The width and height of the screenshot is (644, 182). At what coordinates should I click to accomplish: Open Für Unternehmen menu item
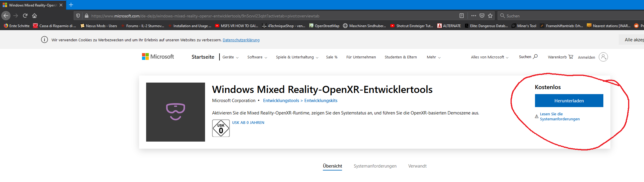(x=361, y=57)
